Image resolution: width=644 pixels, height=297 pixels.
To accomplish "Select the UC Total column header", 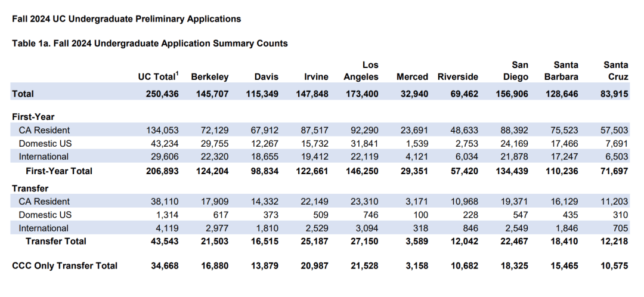I will click(158, 77).
